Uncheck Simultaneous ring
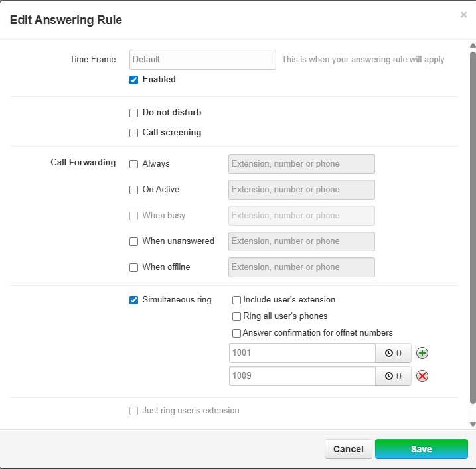Screen dimensions: 476x469 pyautogui.click(x=134, y=300)
